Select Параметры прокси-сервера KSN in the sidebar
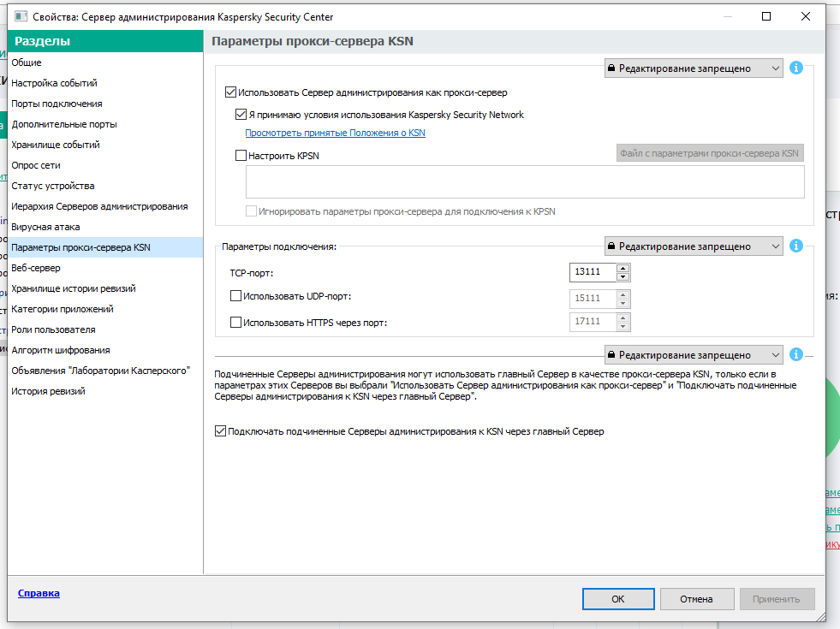Image resolution: width=840 pixels, height=629 pixels. (105, 247)
